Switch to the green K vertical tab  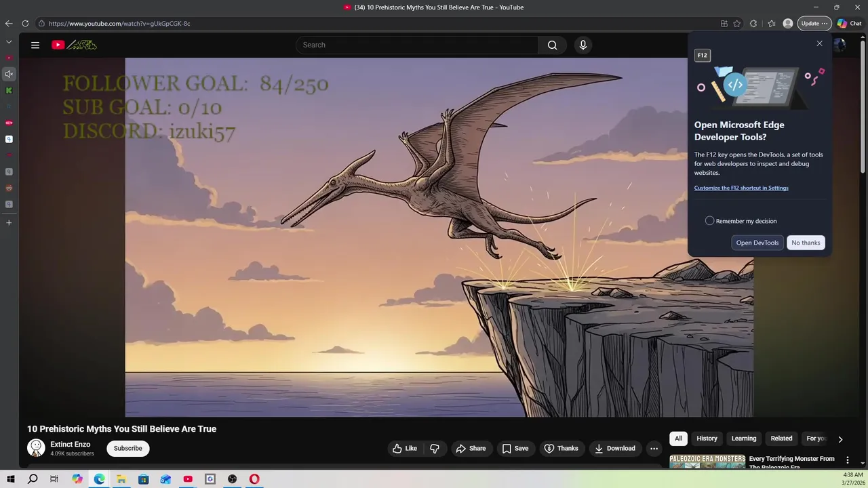pos(9,90)
